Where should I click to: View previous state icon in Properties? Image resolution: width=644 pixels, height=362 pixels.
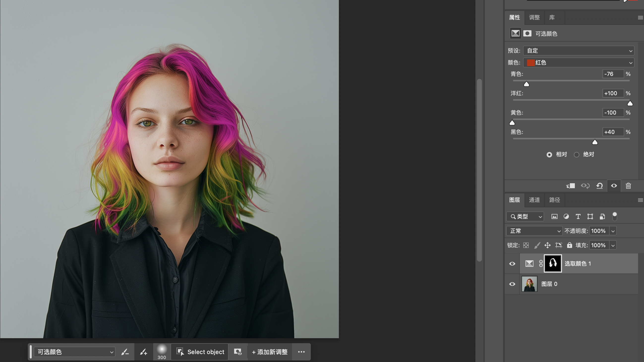585,186
